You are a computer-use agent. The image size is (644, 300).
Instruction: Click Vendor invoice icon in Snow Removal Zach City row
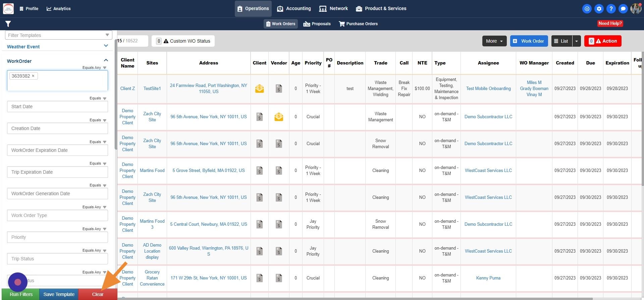[279, 144]
